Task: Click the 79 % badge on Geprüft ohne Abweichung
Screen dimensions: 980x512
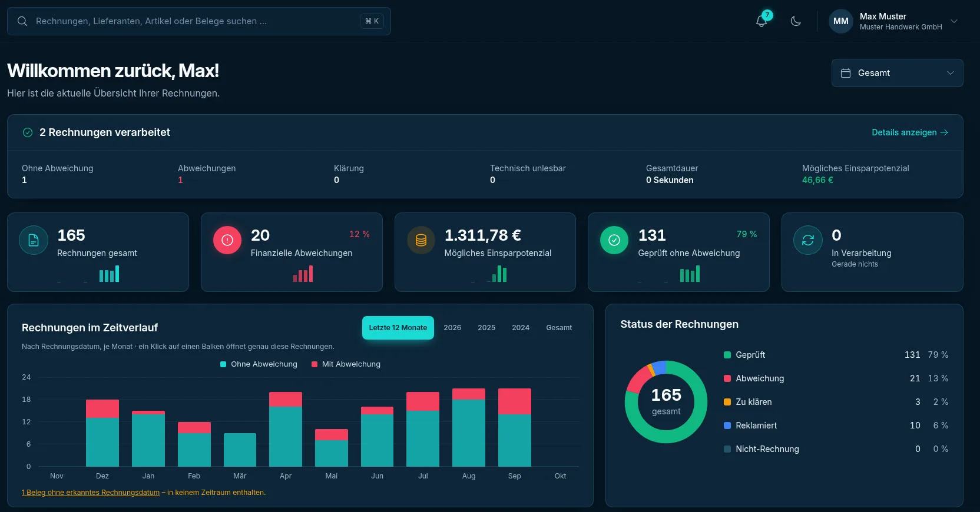Action: [x=747, y=234]
